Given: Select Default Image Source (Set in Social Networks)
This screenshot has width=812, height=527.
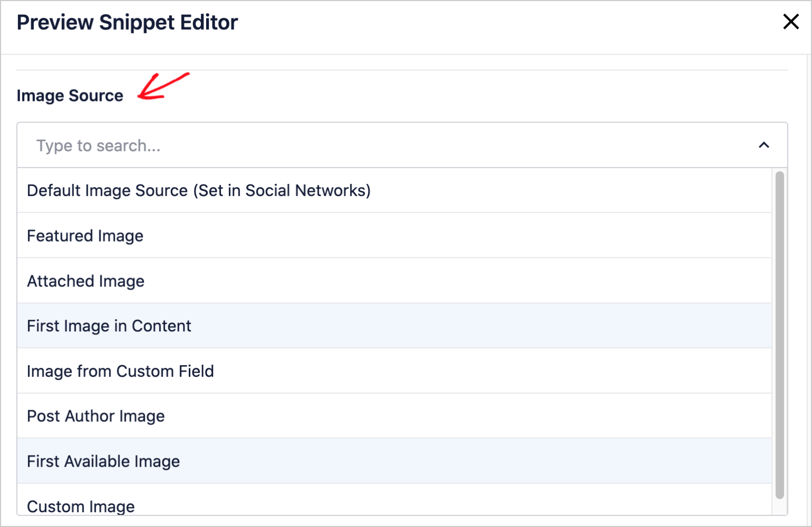Looking at the screenshot, I should click(199, 190).
